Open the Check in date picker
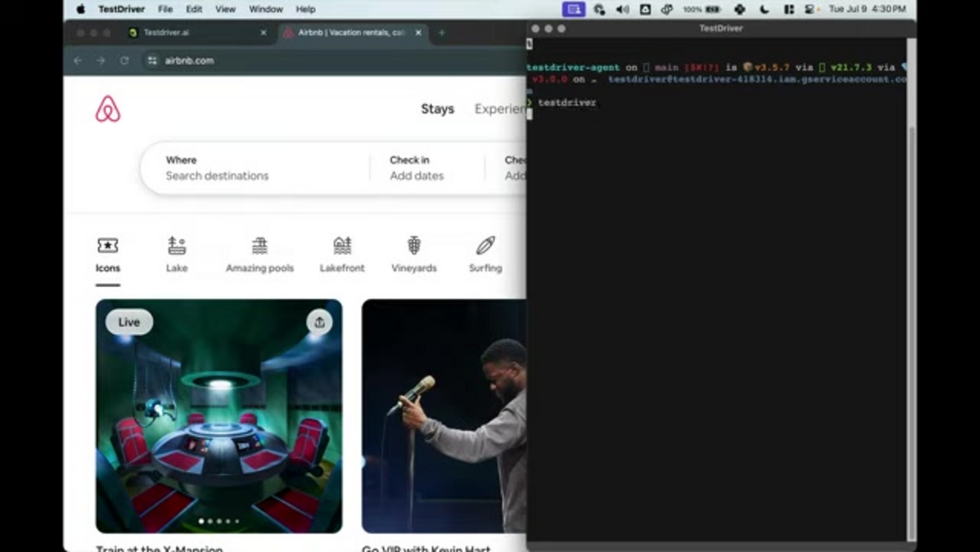Screen dimensions: 980x552 point(416,168)
